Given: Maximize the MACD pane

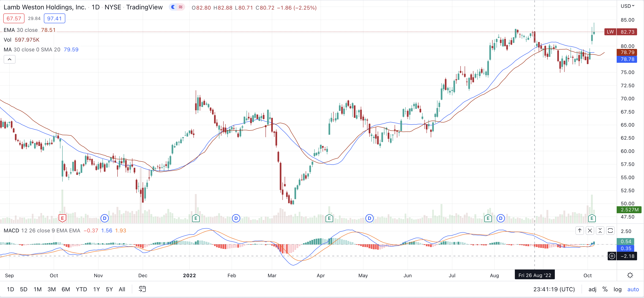Looking at the screenshot, I should coord(610,230).
